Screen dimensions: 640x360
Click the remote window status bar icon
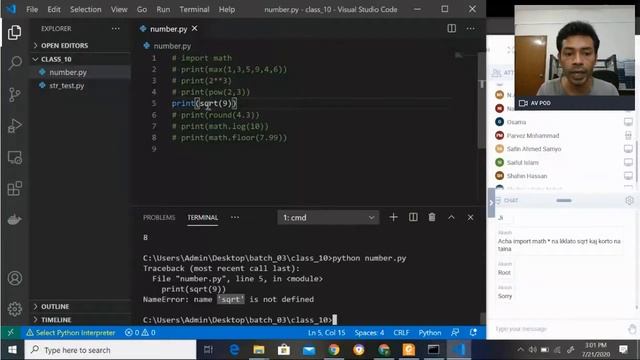click(x=11, y=333)
